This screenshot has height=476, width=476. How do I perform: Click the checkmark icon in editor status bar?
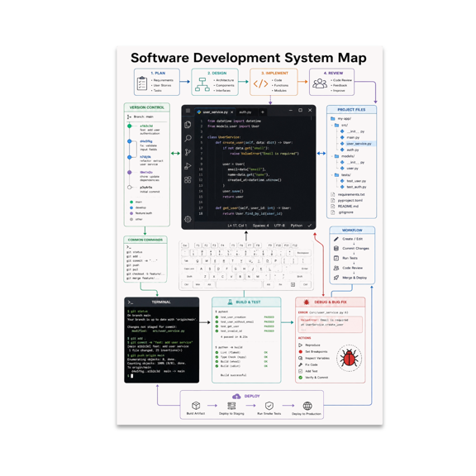click(x=310, y=226)
